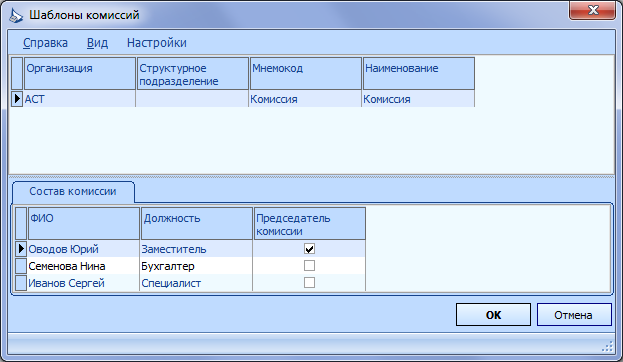Sort by Организация column header
This screenshot has height=362, width=623.
(x=80, y=74)
